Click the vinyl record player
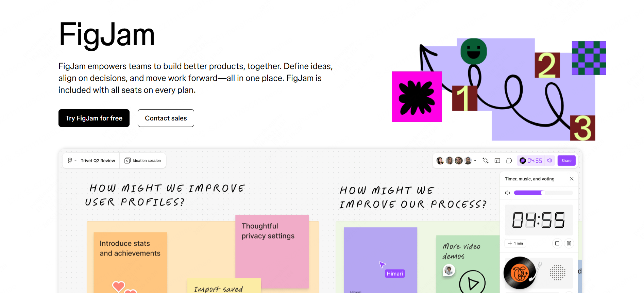 tap(520, 273)
